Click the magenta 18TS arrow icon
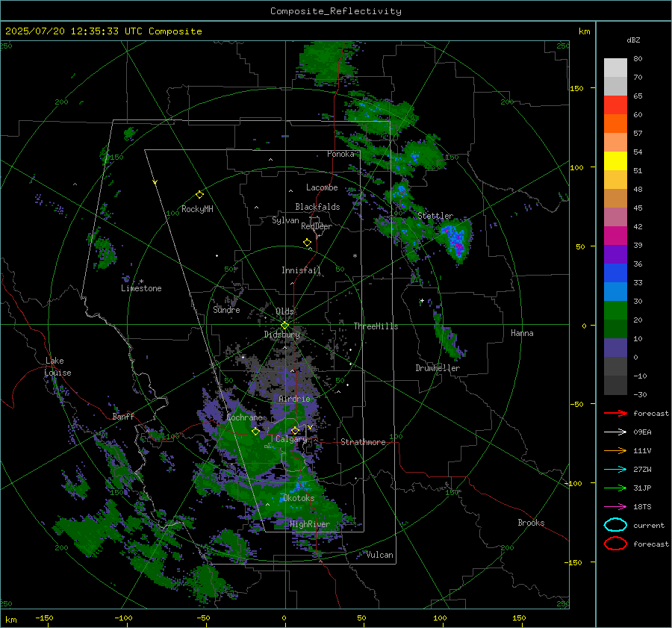672x628 pixels. click(615, 507)
